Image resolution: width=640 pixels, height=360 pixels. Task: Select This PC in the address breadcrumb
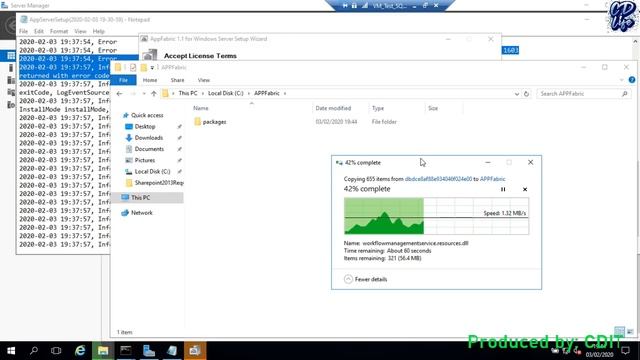click(188, 93)
